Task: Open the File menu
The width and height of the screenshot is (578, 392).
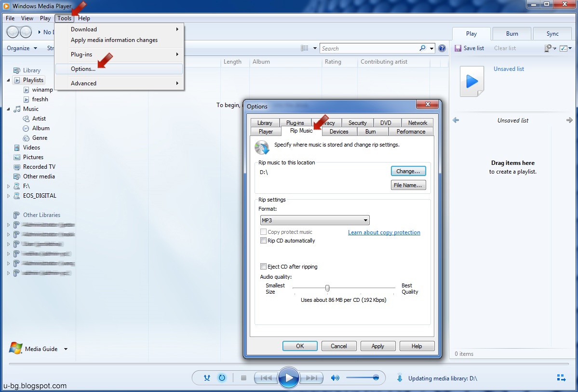Action: click(10, 18)
